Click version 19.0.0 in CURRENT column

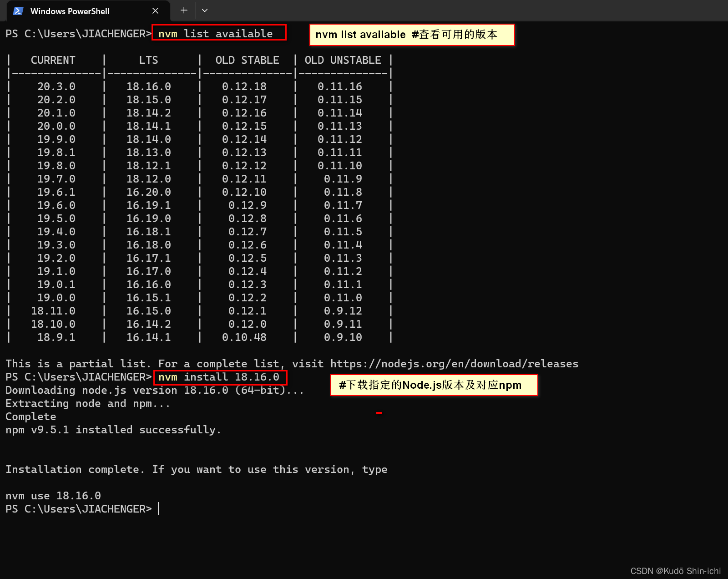[x=56, y=298]
